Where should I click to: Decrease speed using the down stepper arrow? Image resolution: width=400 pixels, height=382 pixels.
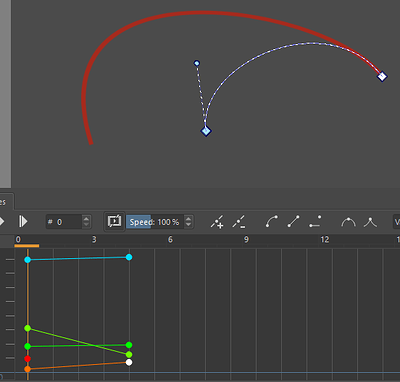point(189,225)
